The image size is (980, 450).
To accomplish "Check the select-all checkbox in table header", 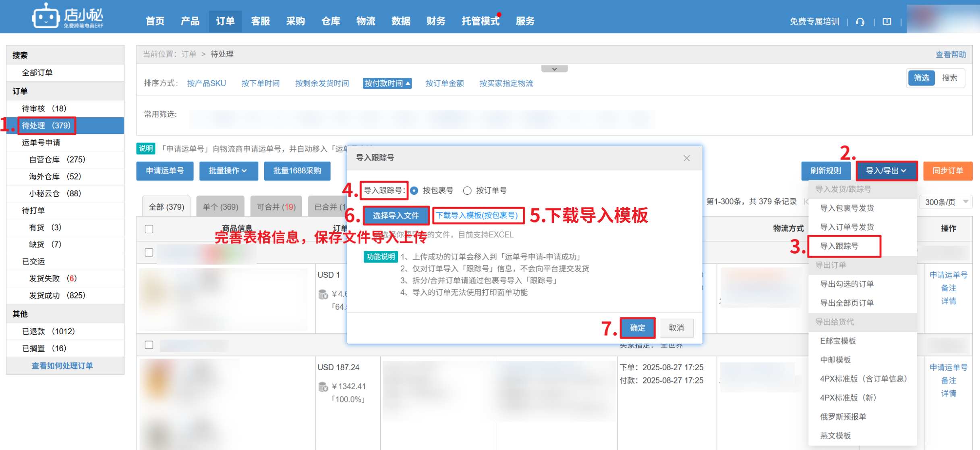I will tap(149, 229).
